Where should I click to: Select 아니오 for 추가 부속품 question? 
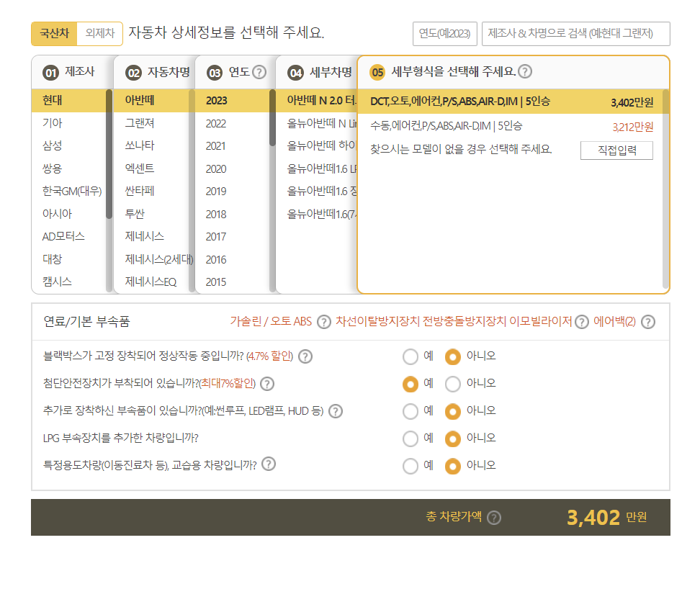click(453, 411)
